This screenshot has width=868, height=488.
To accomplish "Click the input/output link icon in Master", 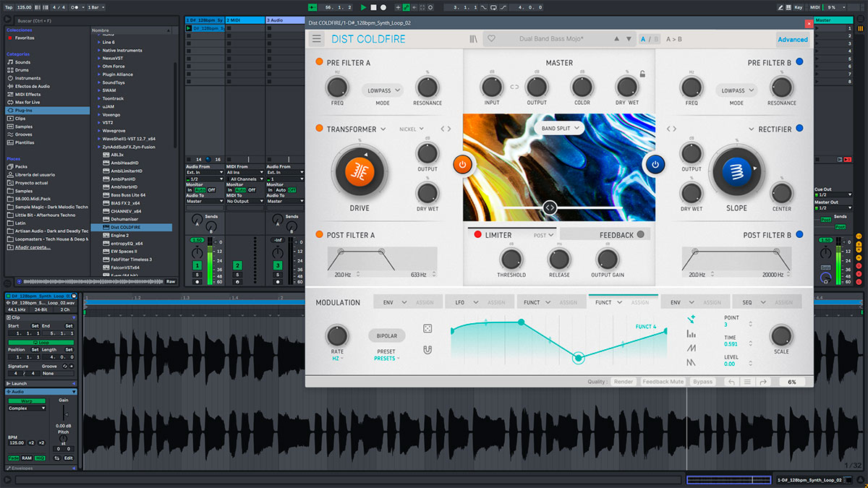I will pyautogui.click(x=514, y=87).
